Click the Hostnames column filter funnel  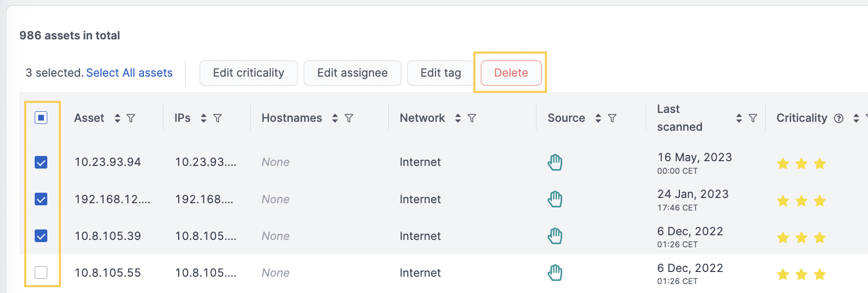(x=349, y=118)
